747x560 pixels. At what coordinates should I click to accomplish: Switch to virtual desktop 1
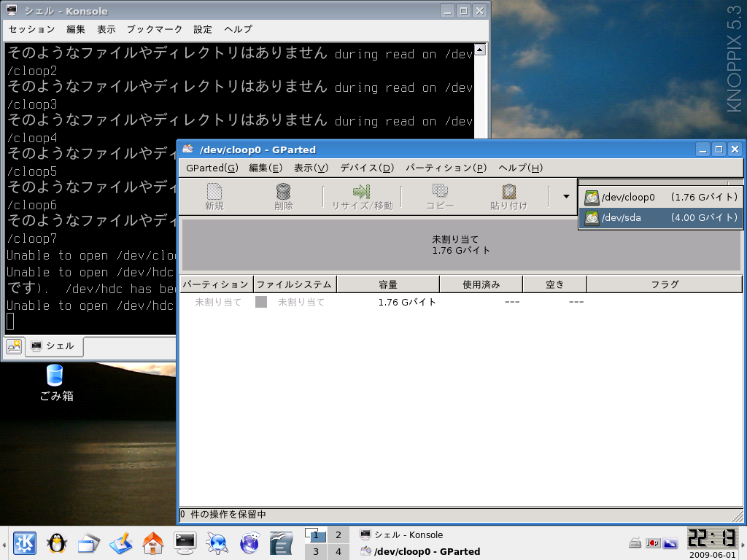(315, 534)
